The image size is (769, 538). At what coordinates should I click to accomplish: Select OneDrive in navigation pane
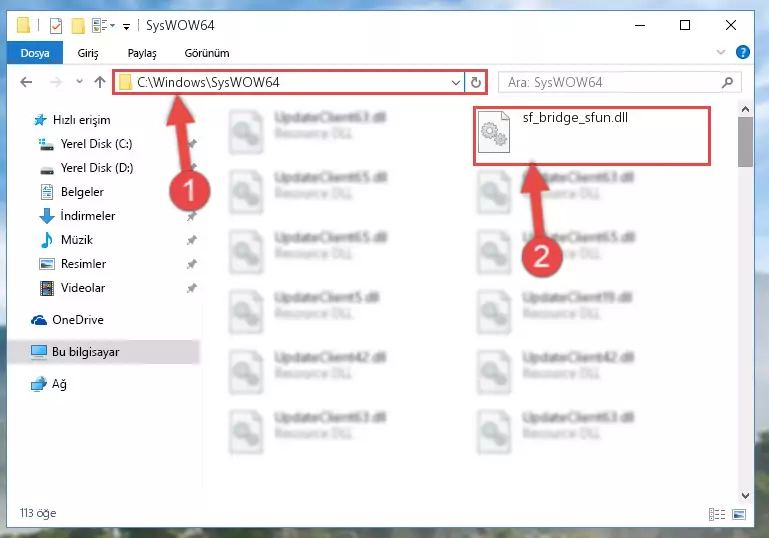pyautogui.click(x=68, y=320)
